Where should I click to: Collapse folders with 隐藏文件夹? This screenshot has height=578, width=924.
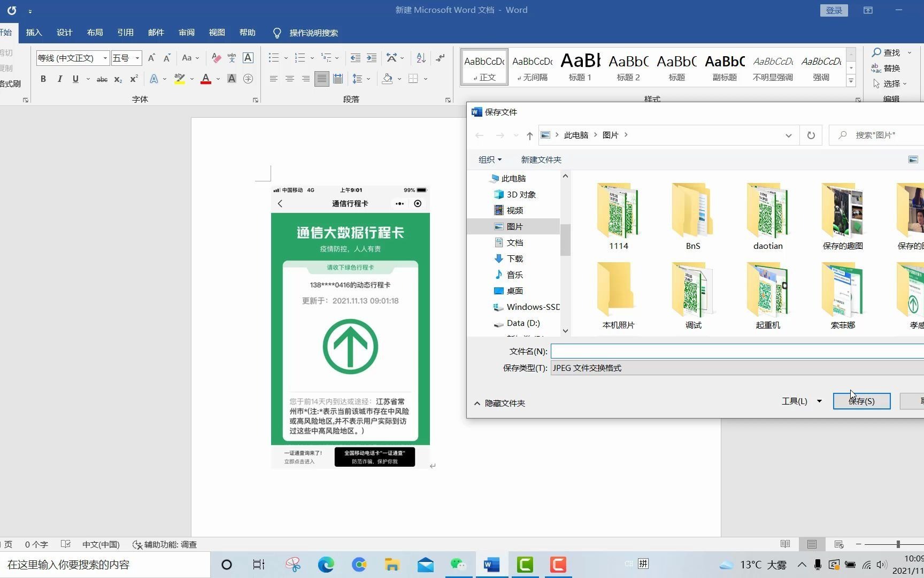(499, 403)
